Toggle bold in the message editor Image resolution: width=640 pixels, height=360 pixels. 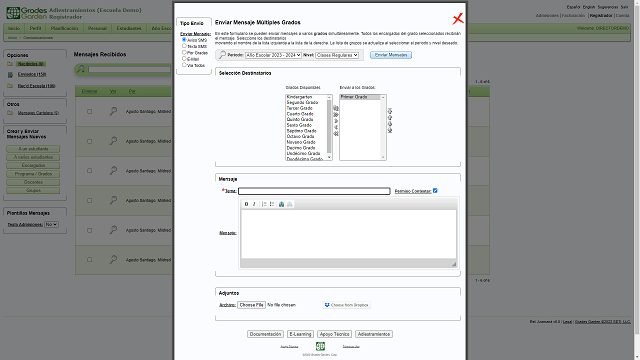[x=246, y=204]
